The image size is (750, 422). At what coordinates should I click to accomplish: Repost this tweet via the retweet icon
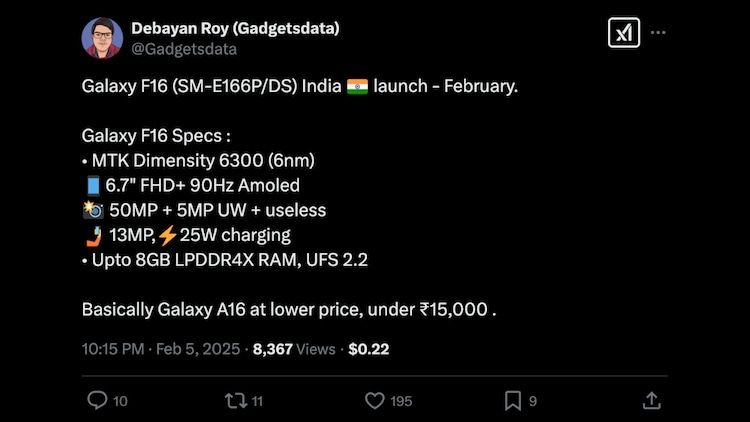[x=234, y=400]
